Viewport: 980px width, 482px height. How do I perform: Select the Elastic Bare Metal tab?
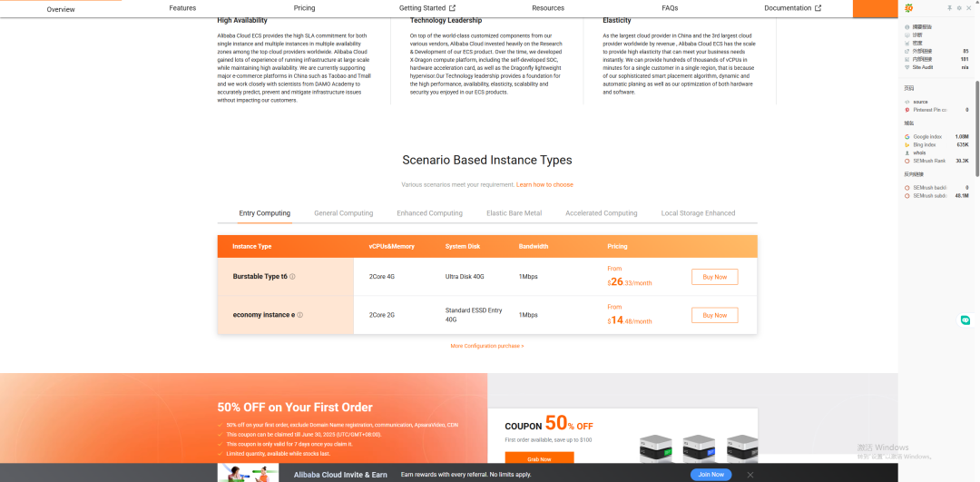pyautogui.click(x=514, y=213)
